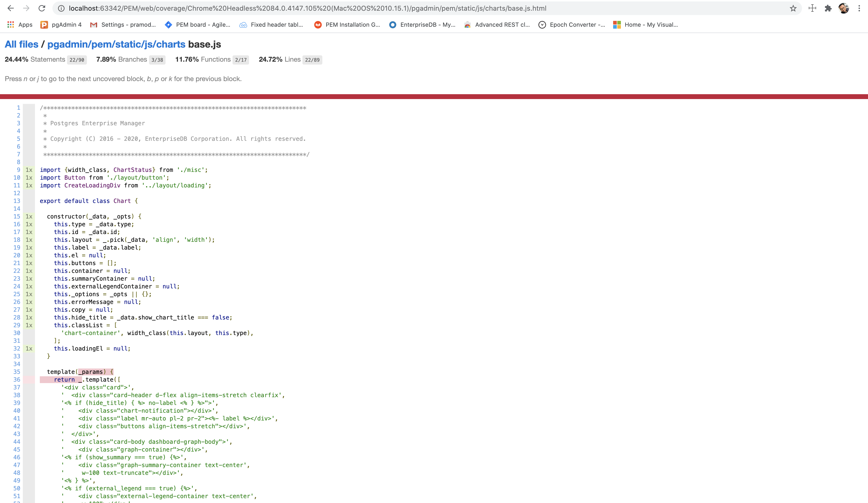The width and height of the screenshot is (868, 503).
Task: Click the browser back arrow
Action: pyautogui.click(x=11, y=8)
